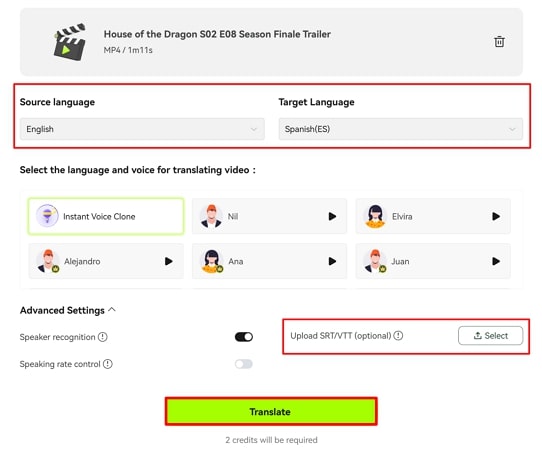This screenshot has height=450, width=542.
Task: Click the video title House of the Dragon
Action: 217,34
